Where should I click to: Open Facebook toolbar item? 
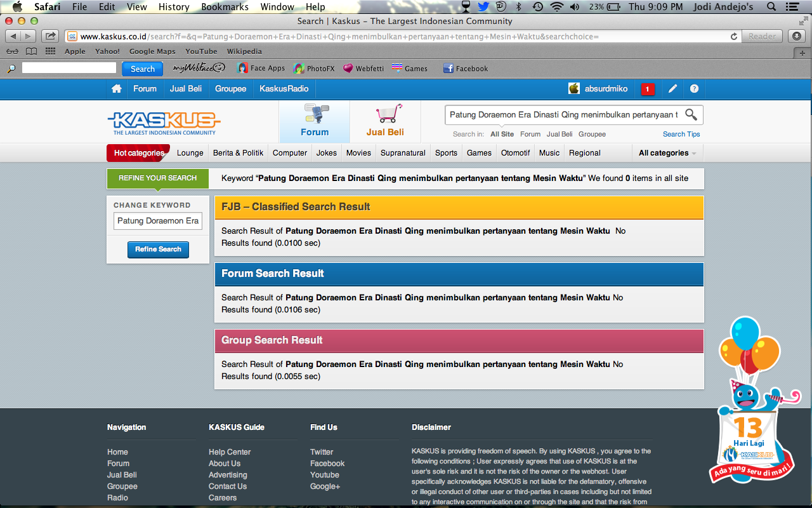tap(466, 68)
